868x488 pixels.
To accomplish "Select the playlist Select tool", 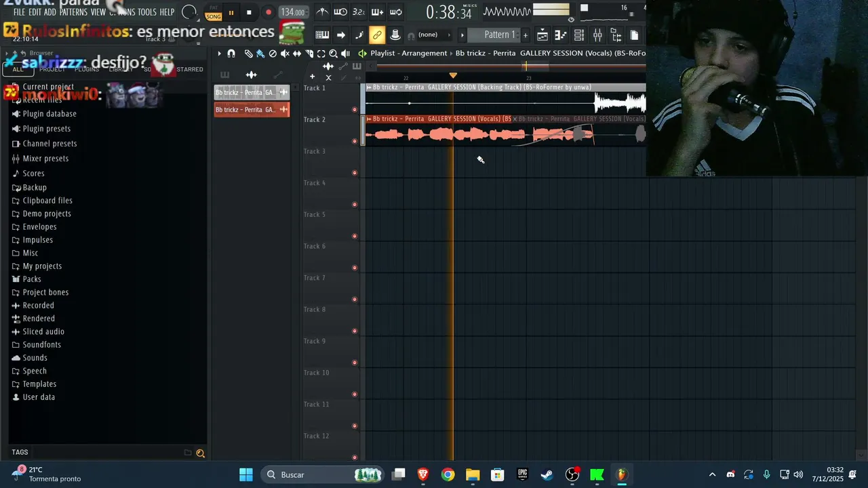I will tap(321, 54).
